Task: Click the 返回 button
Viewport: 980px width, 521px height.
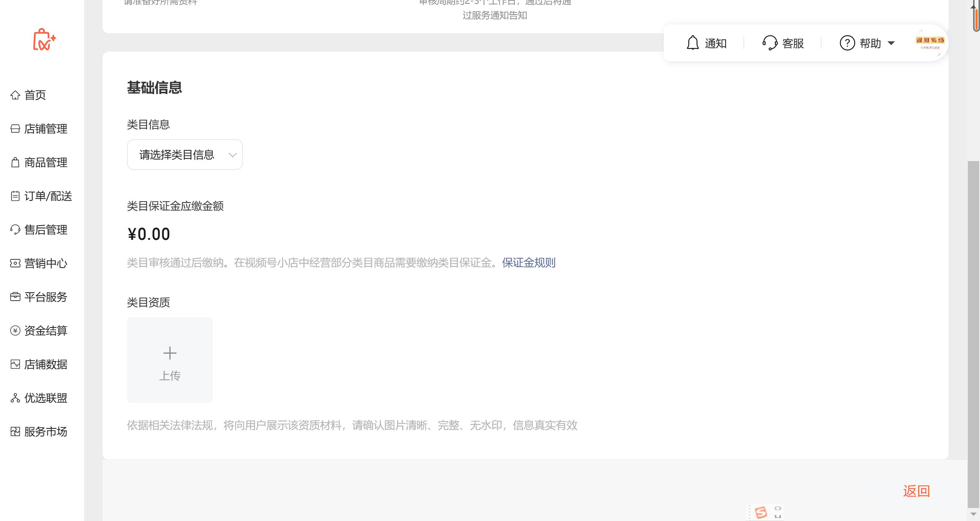Action: tap(916, 491)
